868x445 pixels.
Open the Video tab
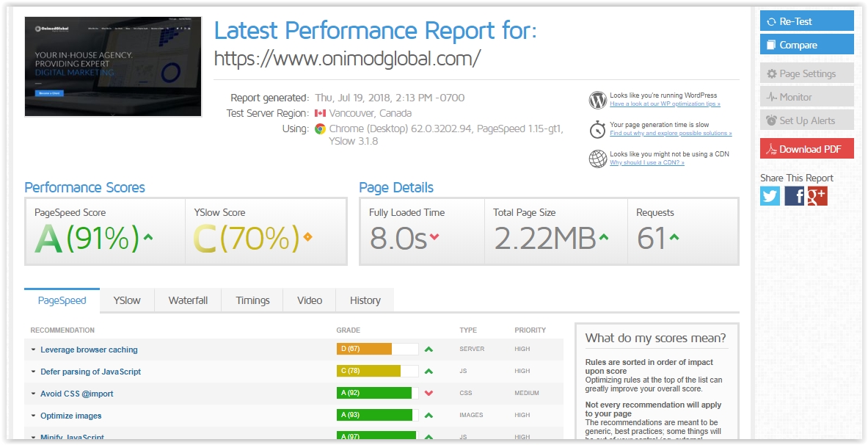tap(310, 300)
